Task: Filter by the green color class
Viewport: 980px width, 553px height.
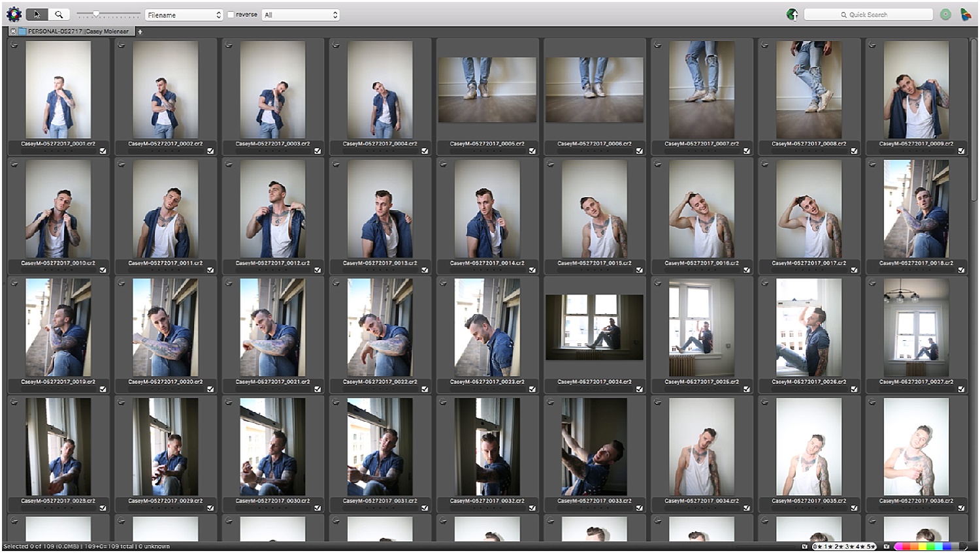Action: pyautogui.click(x=930, y=546)
